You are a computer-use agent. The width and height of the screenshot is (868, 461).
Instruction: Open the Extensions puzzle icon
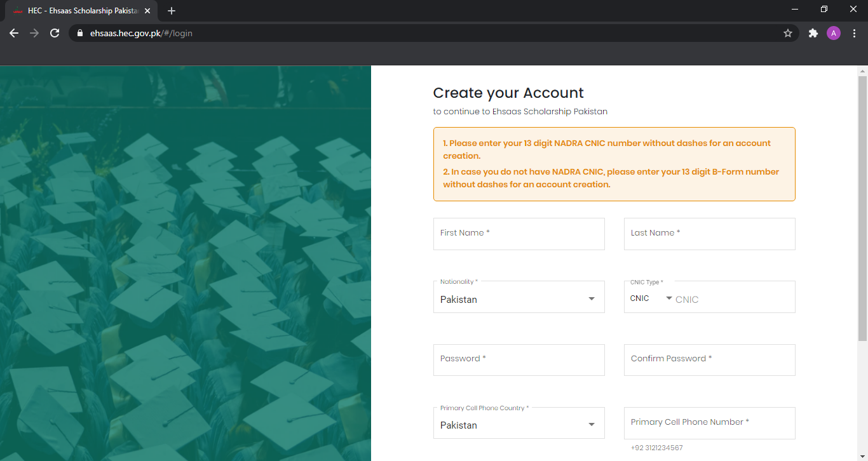813,33
